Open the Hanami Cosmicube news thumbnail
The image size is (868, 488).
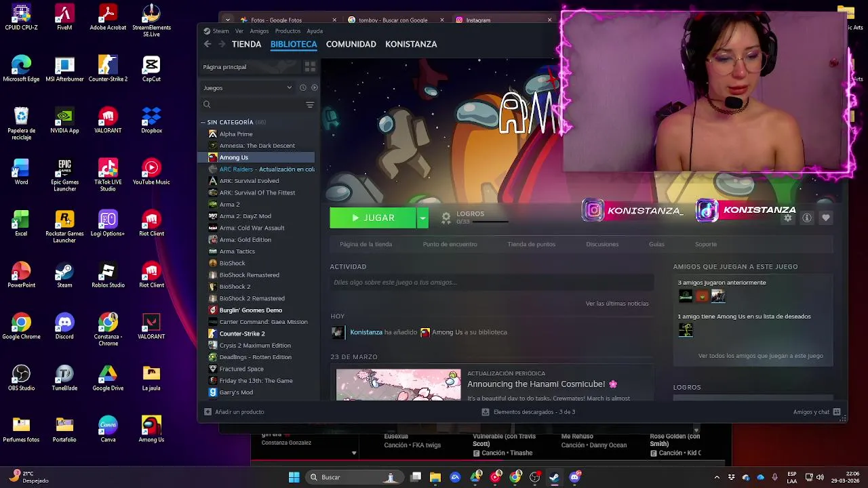399,385
